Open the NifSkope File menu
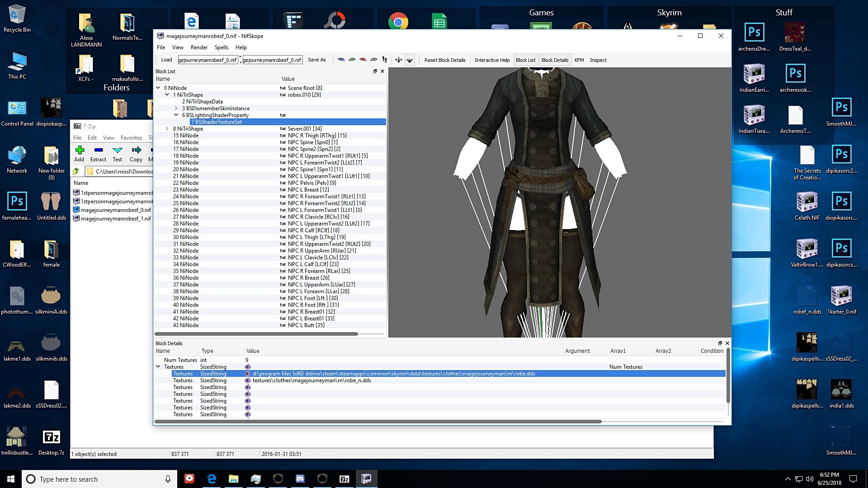 click(161, 47)
